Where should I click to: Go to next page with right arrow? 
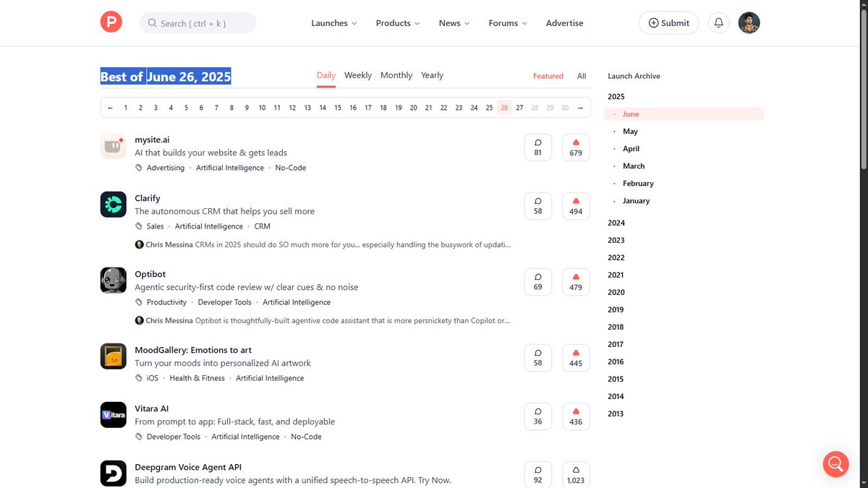(x=580, y=108)
